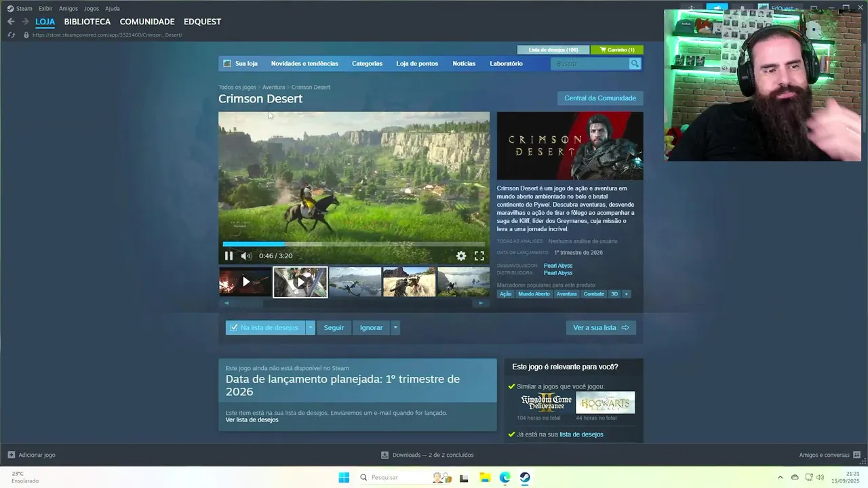
Task: Open the 'lista de desejos' link under relevance
Action: click(581, 434)
